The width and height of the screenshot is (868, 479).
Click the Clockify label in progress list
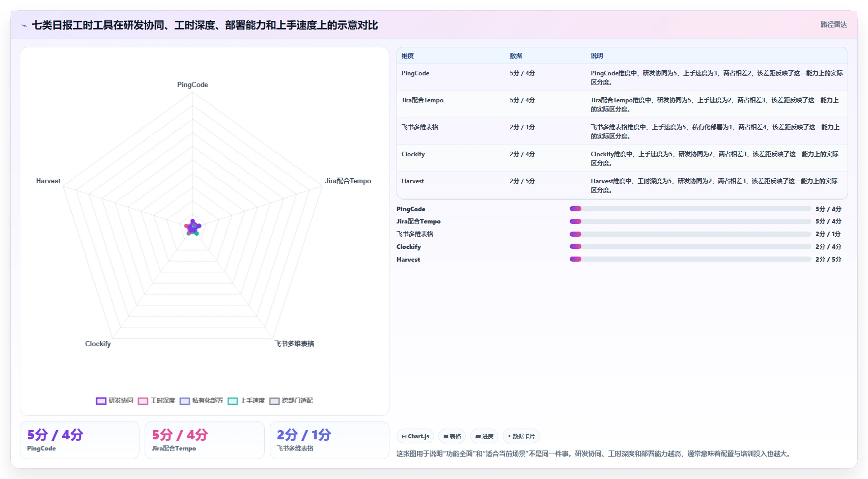click(409, 247)
